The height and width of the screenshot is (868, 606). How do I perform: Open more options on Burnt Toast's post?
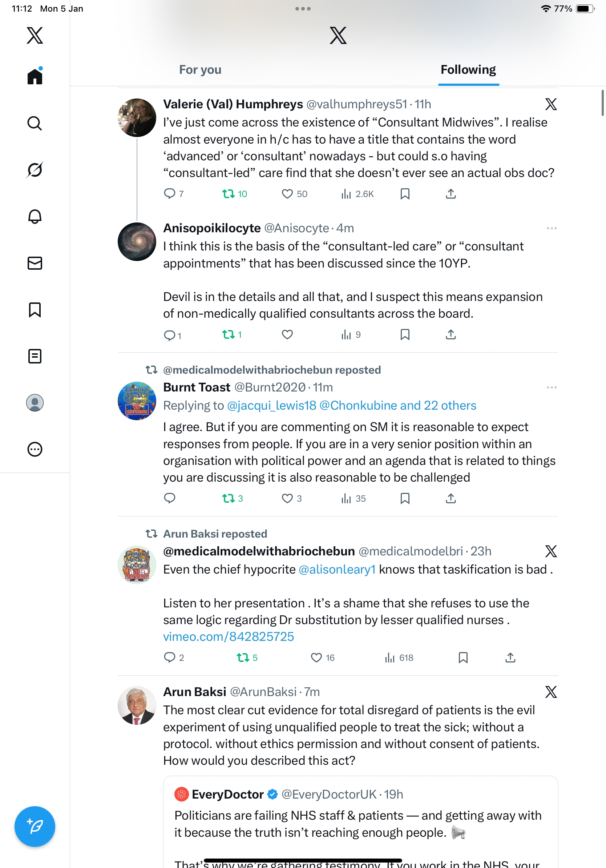click(x=552, y=387)
